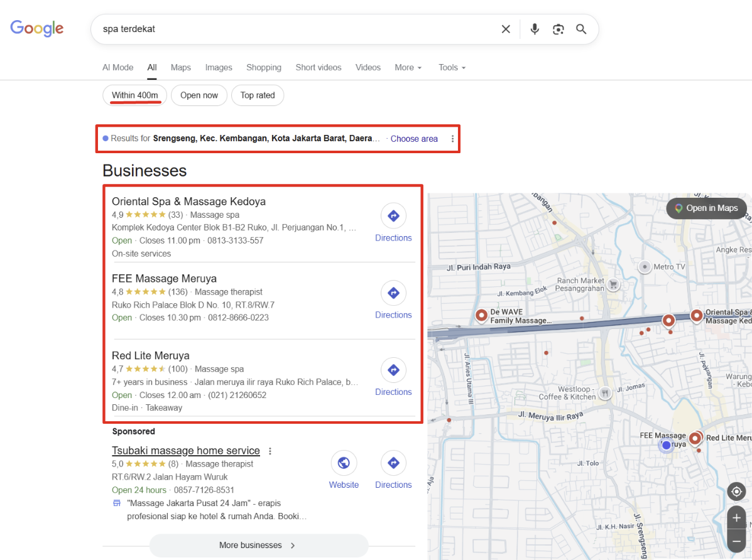752x560 pixels.
Task: Click the Massage Jakarta Pusat 24 Jam snippet
Action: (x=216, y=510)
